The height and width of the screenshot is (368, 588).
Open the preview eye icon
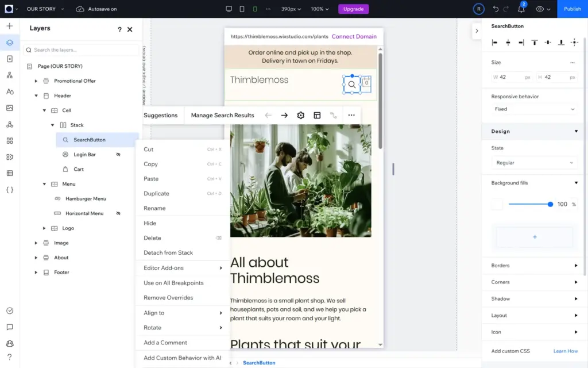[x=540, y=9]
